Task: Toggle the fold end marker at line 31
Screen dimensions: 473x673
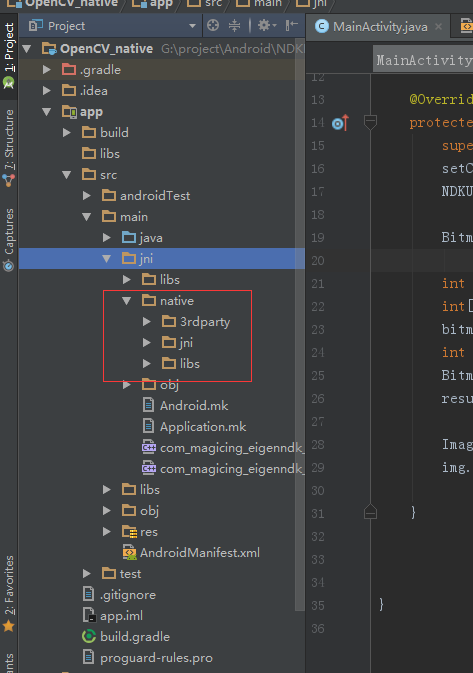Action: click(370, 512)
